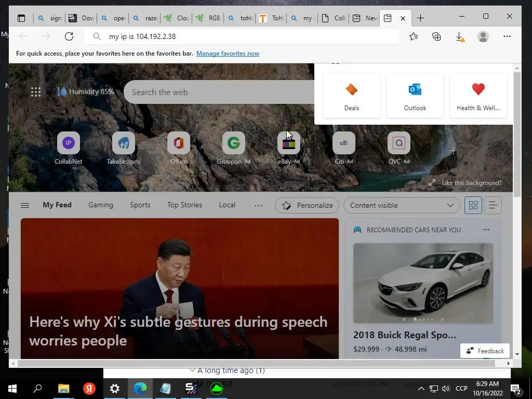
Task: Switch feed to grid view
Action: click(473, 205)
